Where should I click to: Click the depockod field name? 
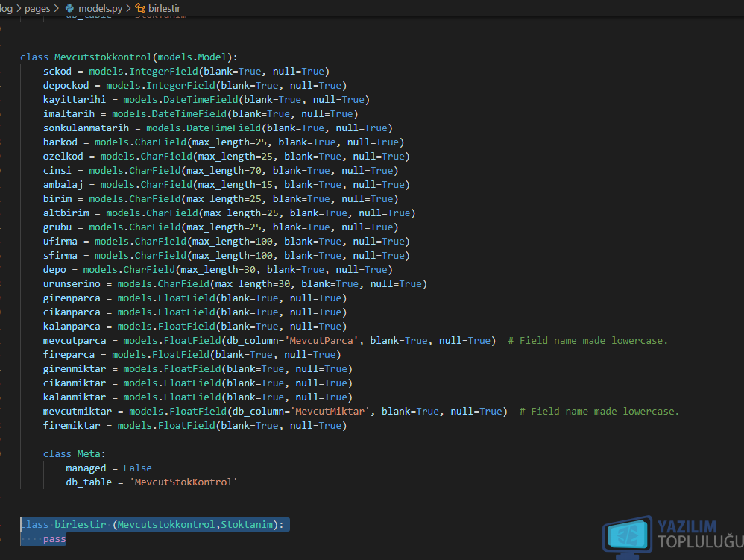[66, 86]
